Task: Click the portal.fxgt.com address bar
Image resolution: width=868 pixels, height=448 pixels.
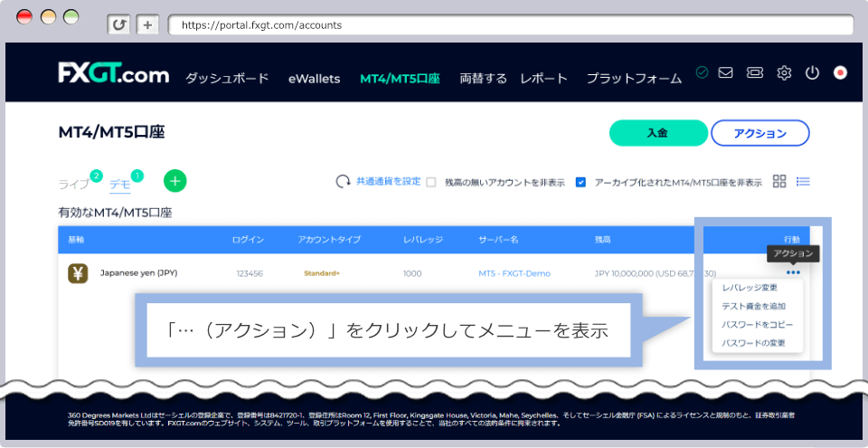Action: click(510, 25)
